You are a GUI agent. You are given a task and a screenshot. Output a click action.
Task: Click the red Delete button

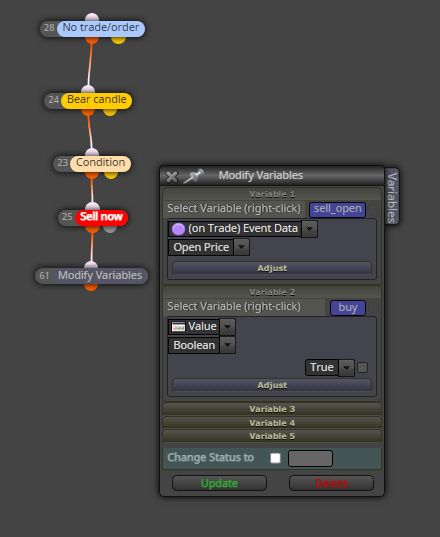(331, 483)
